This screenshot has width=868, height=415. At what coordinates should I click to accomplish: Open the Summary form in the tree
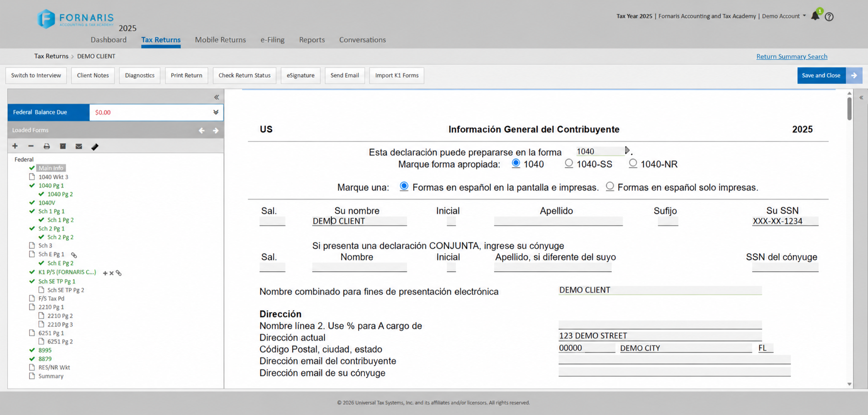[x=51, y=376]
